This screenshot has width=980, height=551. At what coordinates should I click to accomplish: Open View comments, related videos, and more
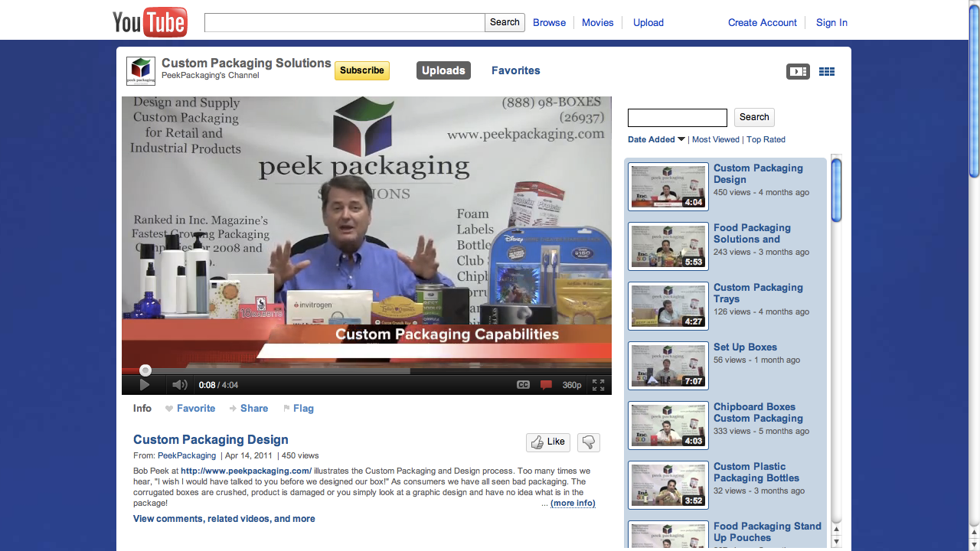[224, 519]
